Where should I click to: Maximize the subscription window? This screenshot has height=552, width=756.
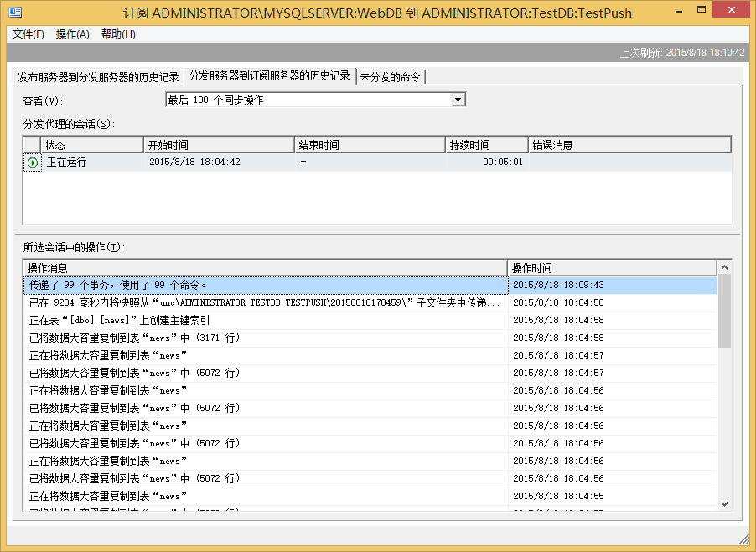point(702,10)
